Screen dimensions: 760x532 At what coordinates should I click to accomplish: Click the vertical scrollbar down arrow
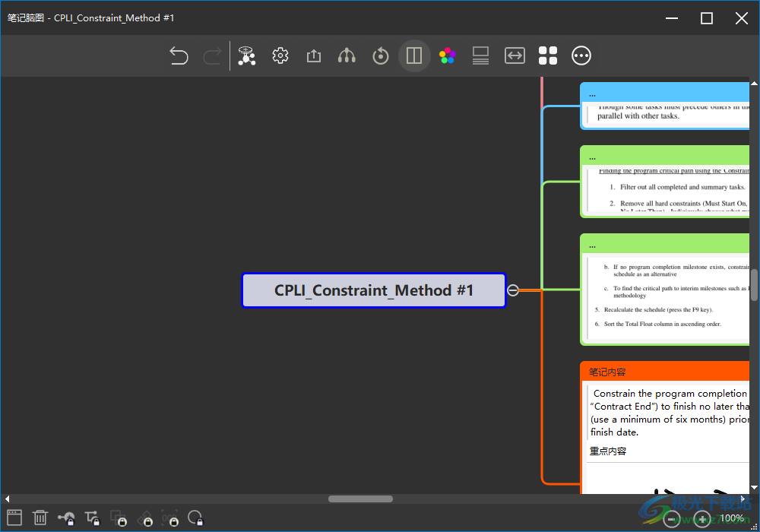coord(754,487)
